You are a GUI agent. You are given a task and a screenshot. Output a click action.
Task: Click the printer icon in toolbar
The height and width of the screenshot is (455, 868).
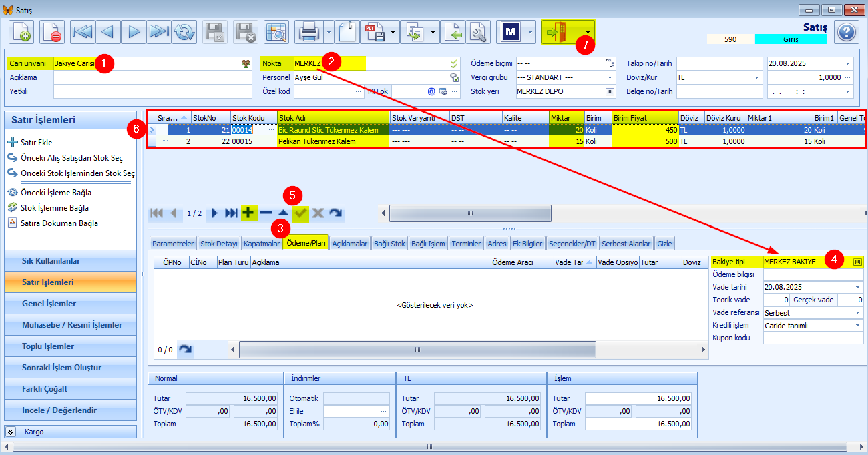tap(308, 32)
